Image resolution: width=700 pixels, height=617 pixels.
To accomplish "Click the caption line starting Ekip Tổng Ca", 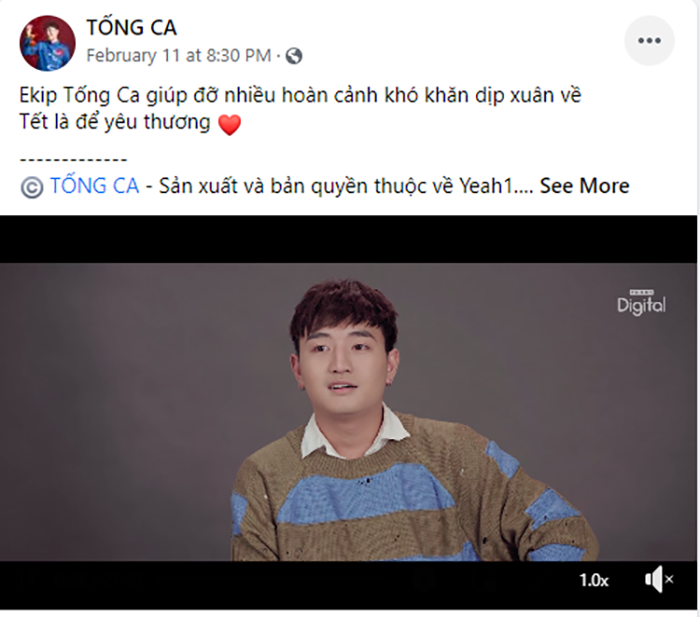I will click(x=300, y=96).
